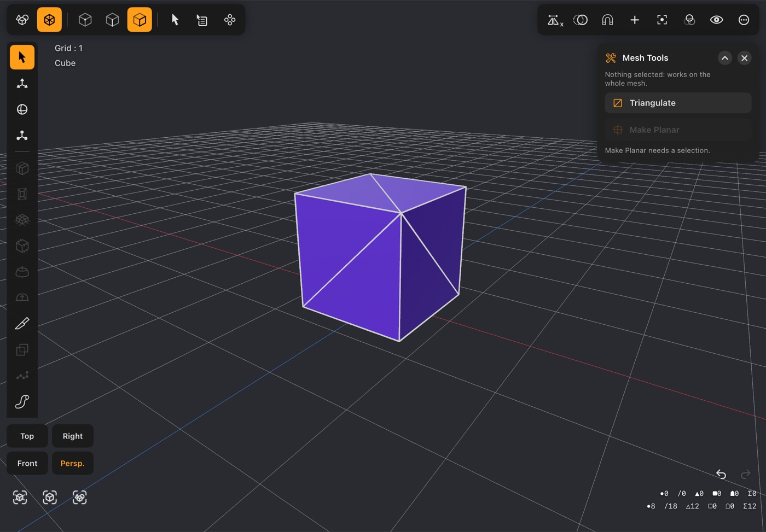
Task: Choose the rotate sphere tool
Action: pyautogui.click(x=22, y=109)
